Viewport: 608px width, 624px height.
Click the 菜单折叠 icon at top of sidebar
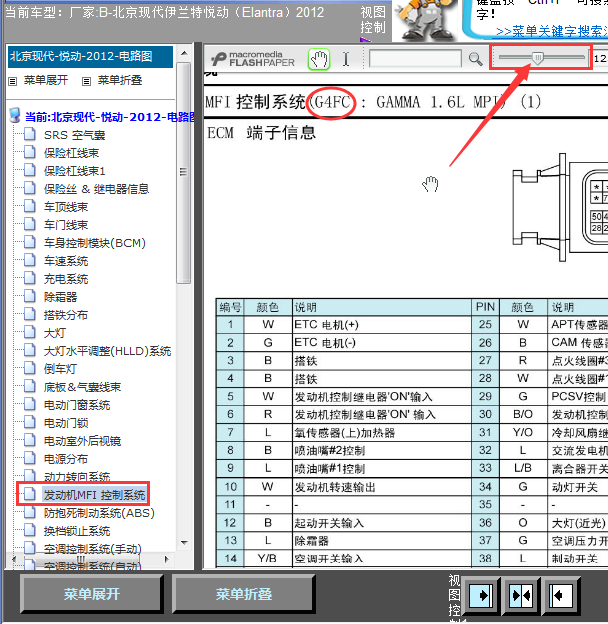click(86, 81)
